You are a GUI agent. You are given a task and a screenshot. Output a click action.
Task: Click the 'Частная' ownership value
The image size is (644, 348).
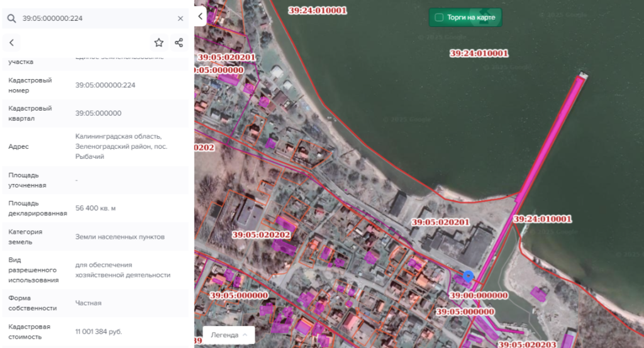pos(88,303)
